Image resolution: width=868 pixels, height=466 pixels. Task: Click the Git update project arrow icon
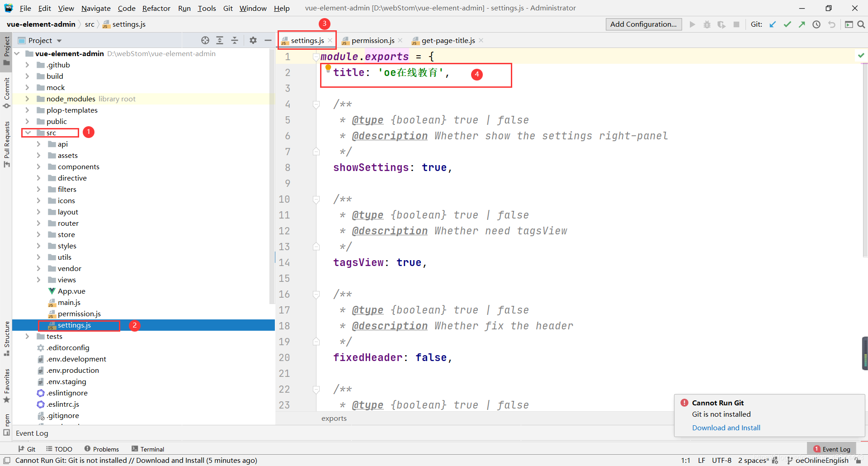773,24
